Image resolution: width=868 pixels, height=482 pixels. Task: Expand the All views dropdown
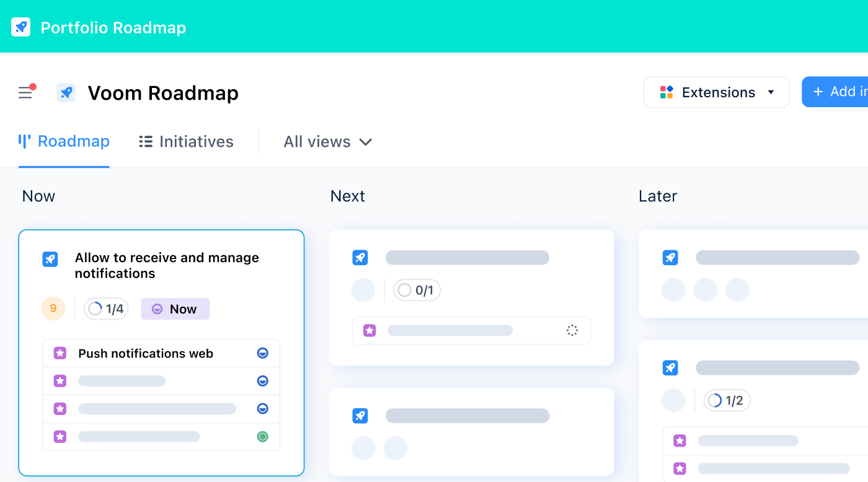(x=327, y=142)
